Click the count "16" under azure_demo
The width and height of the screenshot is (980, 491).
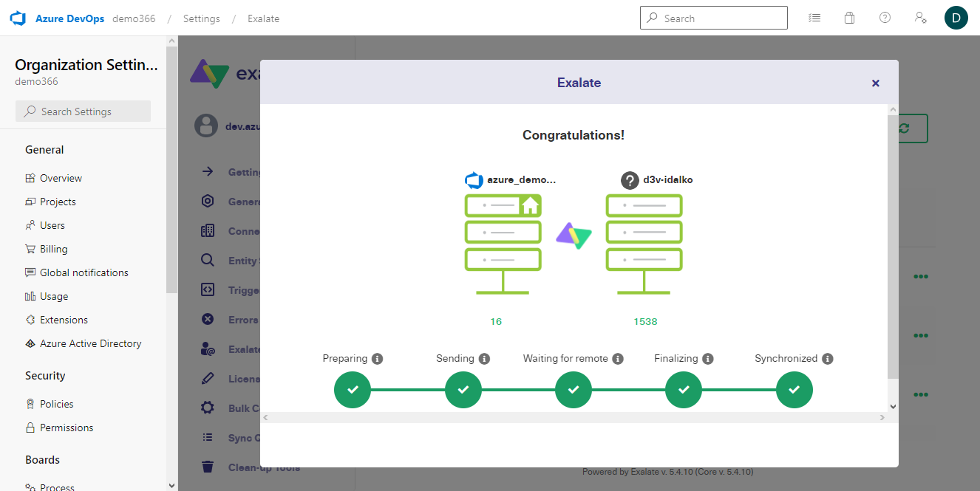496,322
